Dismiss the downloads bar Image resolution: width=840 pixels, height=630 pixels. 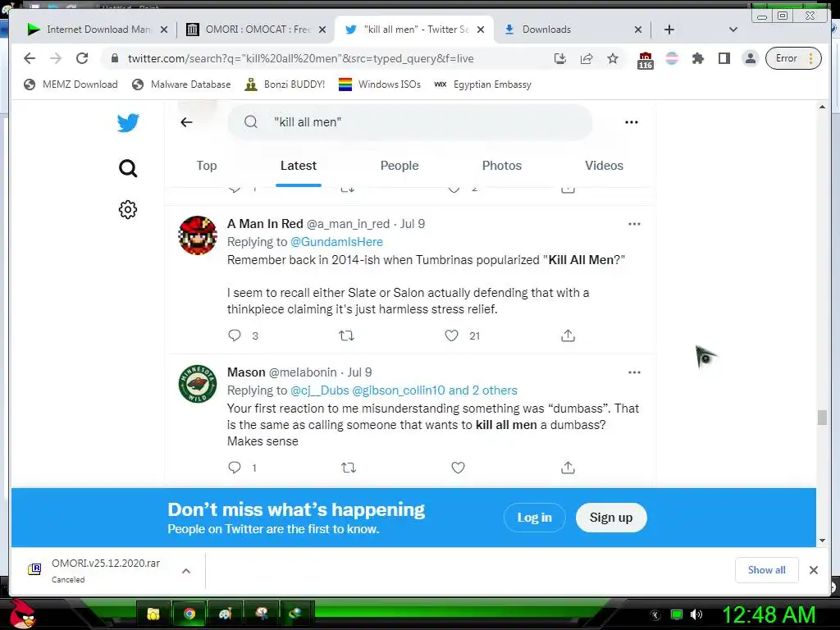point(813,570)
